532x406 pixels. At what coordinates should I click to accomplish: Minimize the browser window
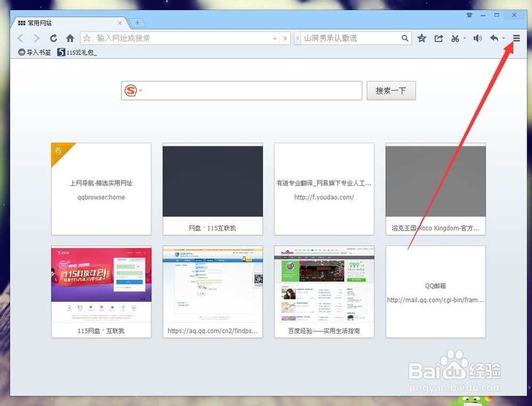coord(483,15)
